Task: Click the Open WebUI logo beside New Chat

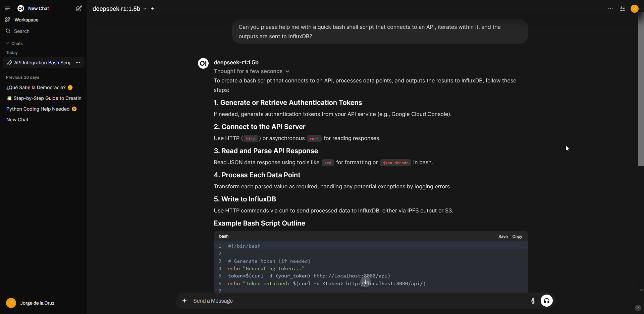Action: 21,8
